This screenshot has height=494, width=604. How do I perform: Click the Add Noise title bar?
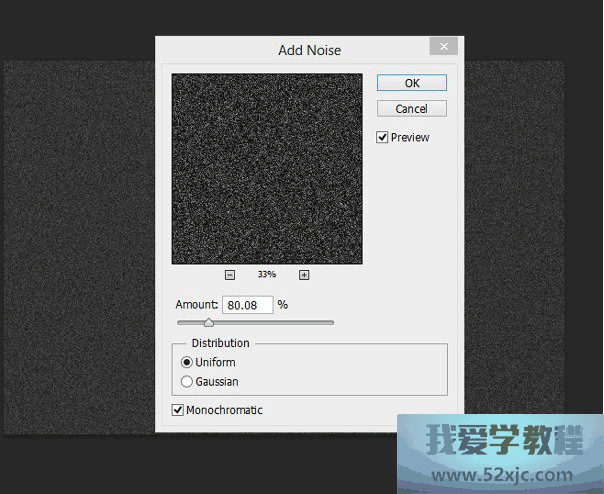(x=300, y=48)
